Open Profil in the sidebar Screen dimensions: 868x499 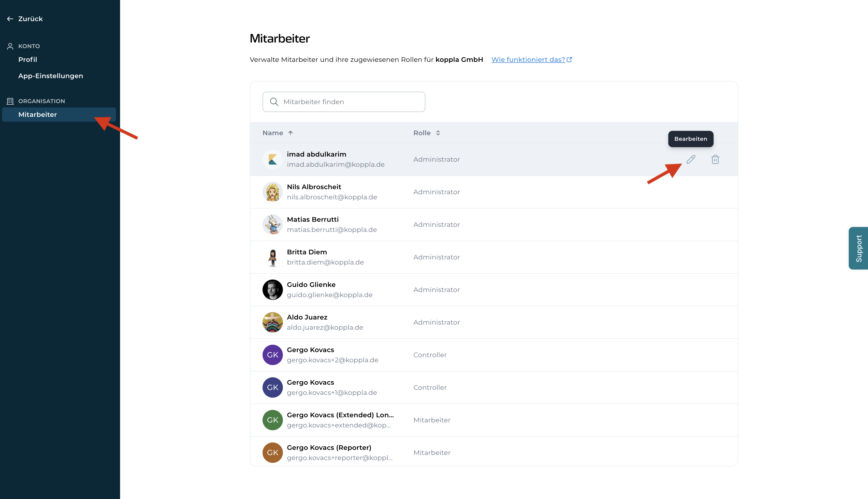tap(28, 60)
